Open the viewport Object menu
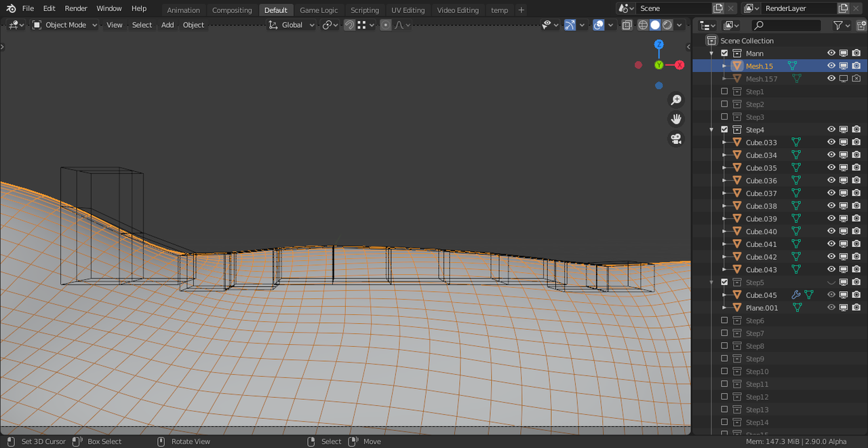Viewport: 868px width, 448px height. 193,25
